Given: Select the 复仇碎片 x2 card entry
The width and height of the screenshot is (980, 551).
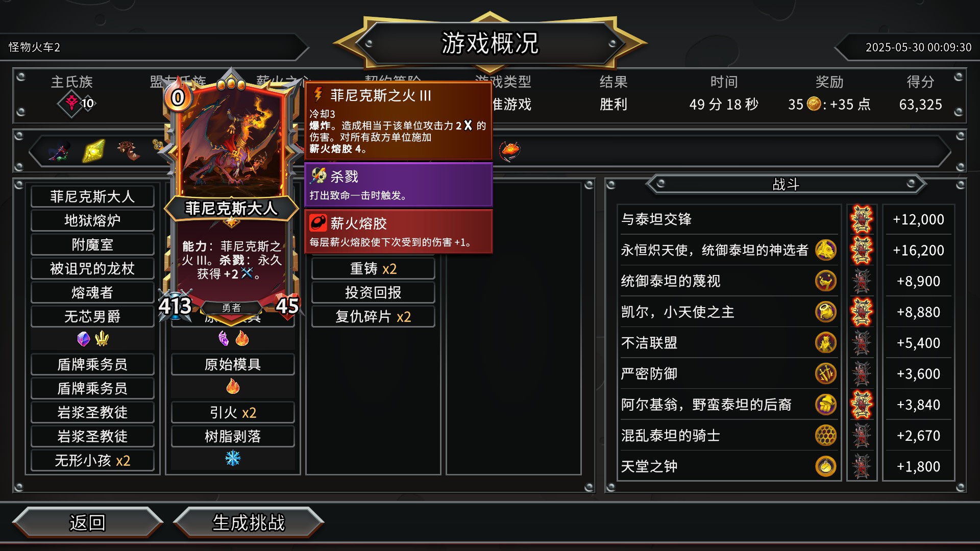Looking at the screenshot, I should pyautogui.click(x=373, y=316).
